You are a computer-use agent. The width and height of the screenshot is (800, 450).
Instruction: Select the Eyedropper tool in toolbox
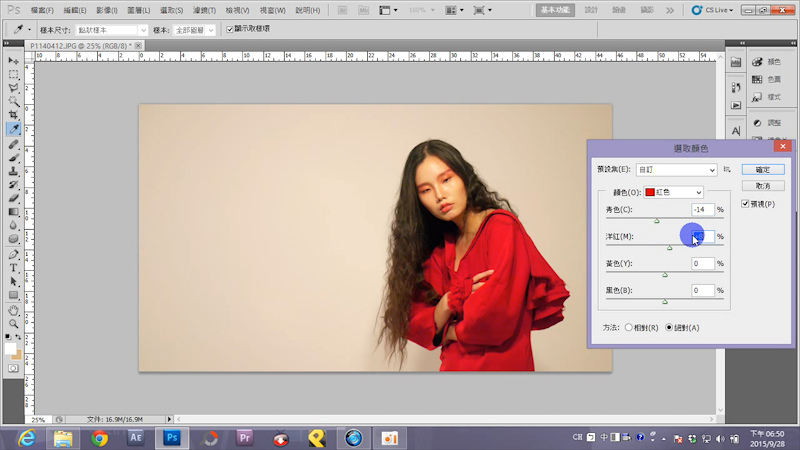coord(13,129)
